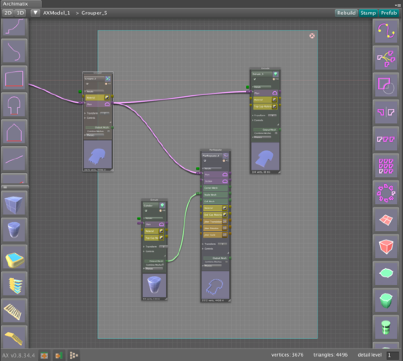The image size is (403, 361).
Task: Add the straight line shape from library
Action: pos(14,159)
